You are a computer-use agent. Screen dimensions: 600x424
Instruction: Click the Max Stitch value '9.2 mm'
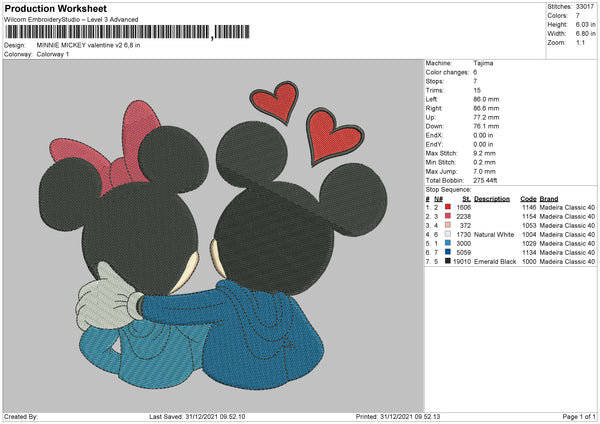tap(484, 153)
